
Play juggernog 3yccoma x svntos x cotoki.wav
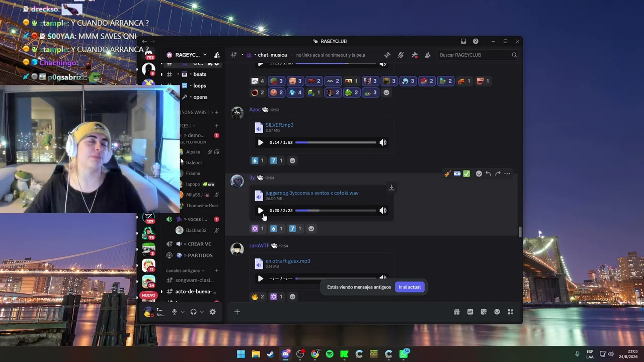260,211
